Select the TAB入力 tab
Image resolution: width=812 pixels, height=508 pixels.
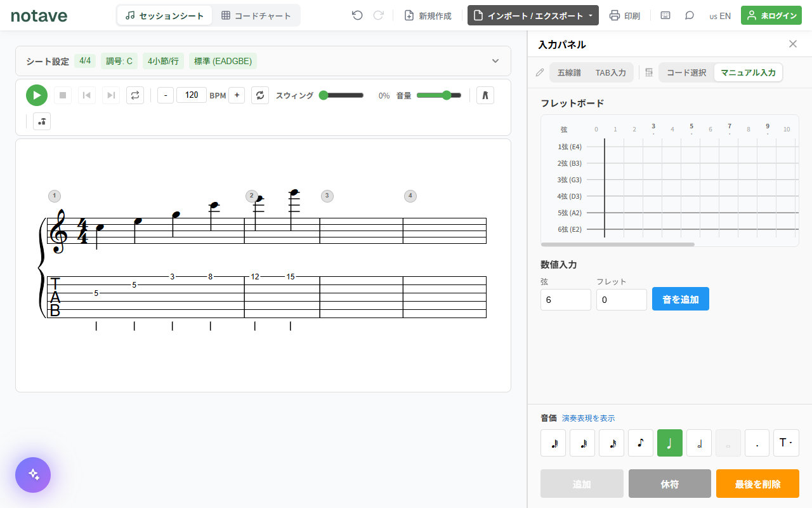coord(610,72)
